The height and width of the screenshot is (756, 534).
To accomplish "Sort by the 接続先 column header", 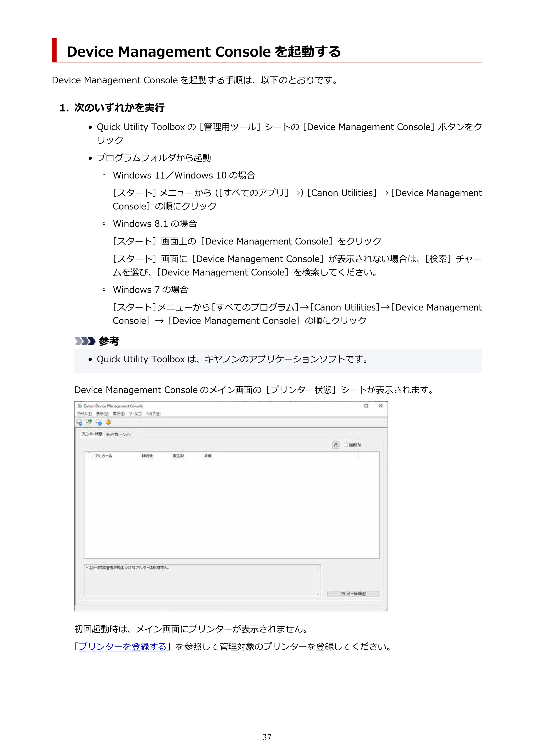I will click(x=147, y=456).
